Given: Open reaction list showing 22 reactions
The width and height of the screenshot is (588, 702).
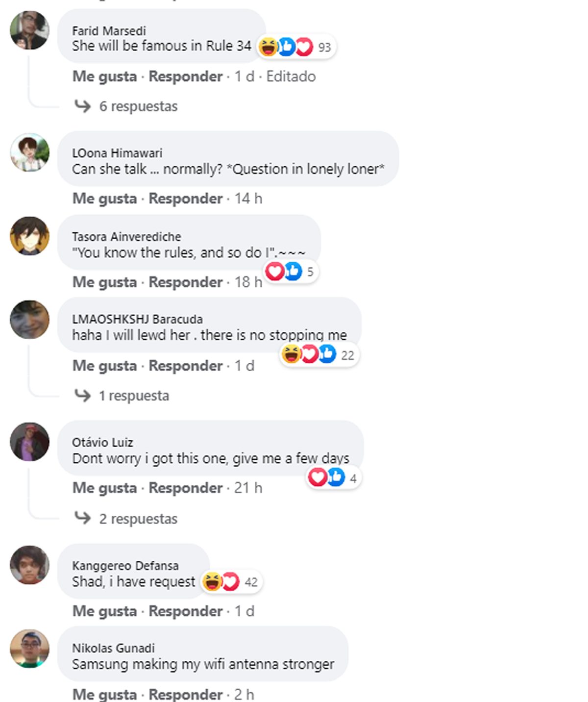Looking at the screenshot, I should pos(319,354).
